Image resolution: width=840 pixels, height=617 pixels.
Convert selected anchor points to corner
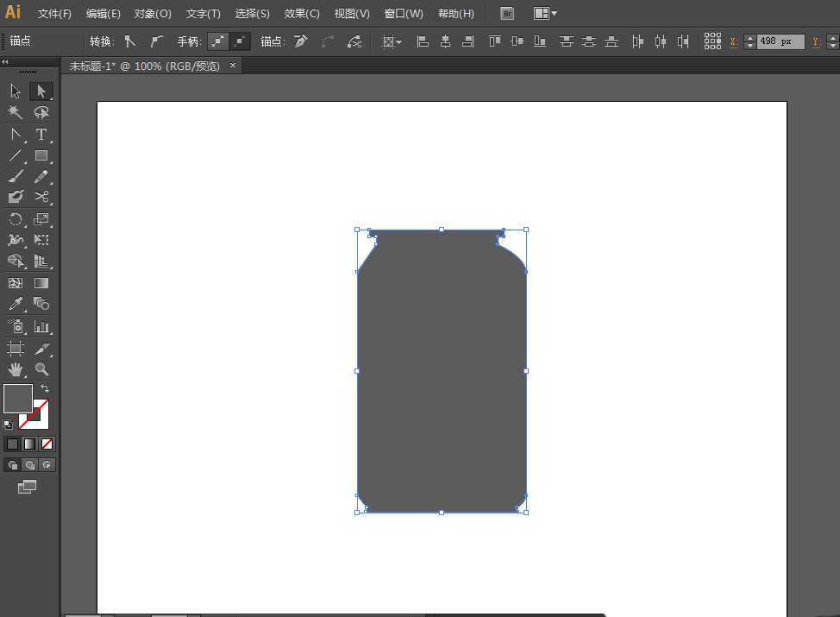point(130,41)
